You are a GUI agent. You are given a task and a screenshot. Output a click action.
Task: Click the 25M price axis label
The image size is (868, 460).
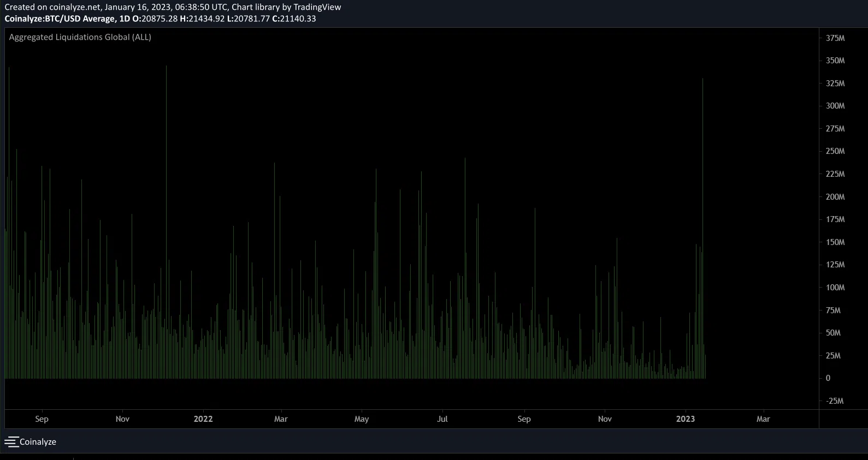click(833, 356)
